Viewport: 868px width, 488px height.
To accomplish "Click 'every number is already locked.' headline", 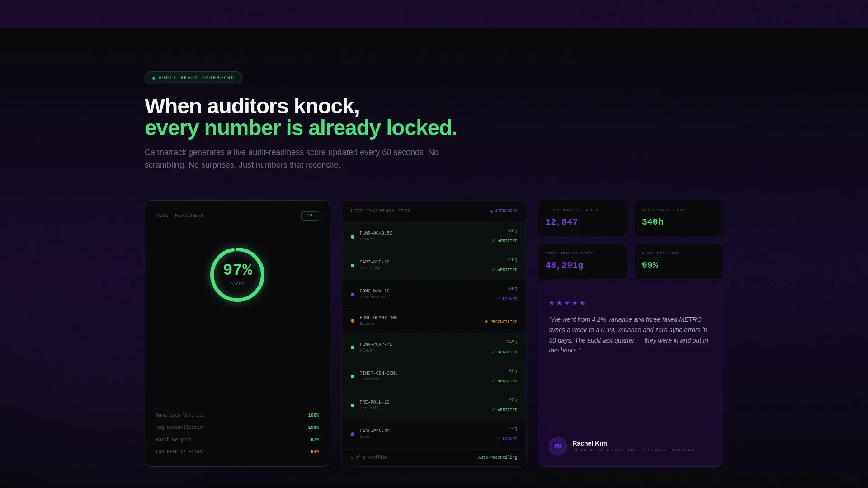I will click(x=301, y=128).
